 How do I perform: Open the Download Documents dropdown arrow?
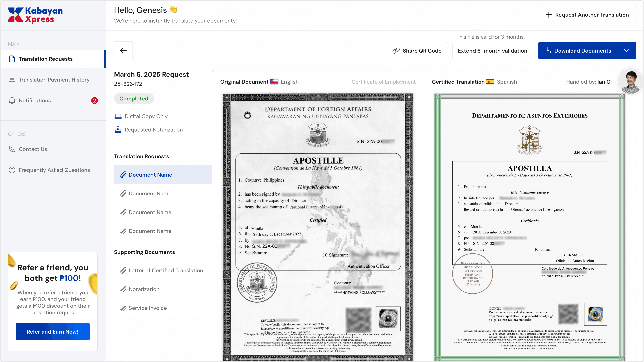pyautogui.click(x=627, y=51)
